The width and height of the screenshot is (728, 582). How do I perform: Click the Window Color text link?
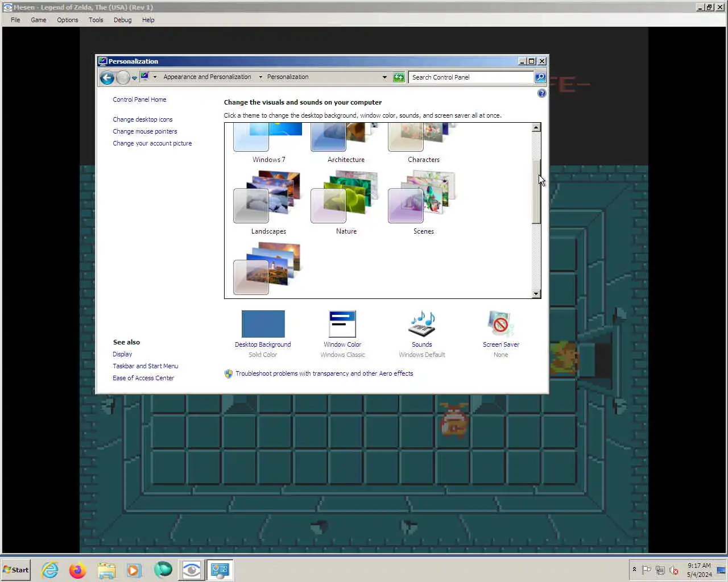342,344
